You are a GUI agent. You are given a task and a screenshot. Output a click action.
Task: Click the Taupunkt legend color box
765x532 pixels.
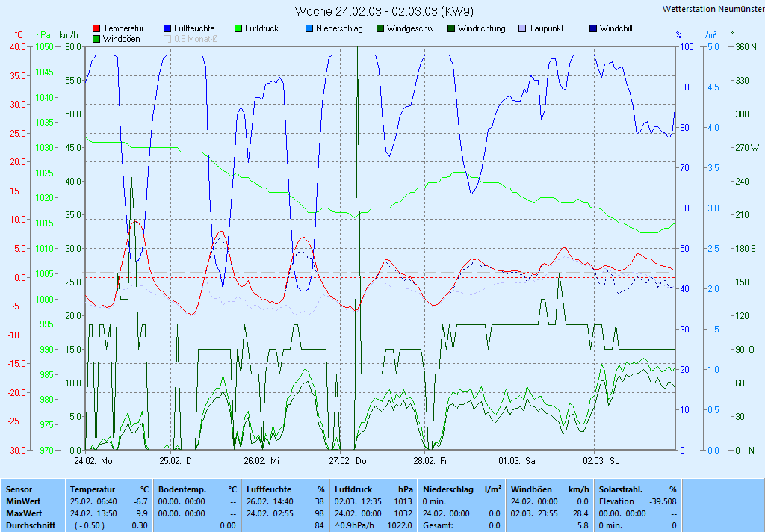pyautogui.click(x=522, y=28)
